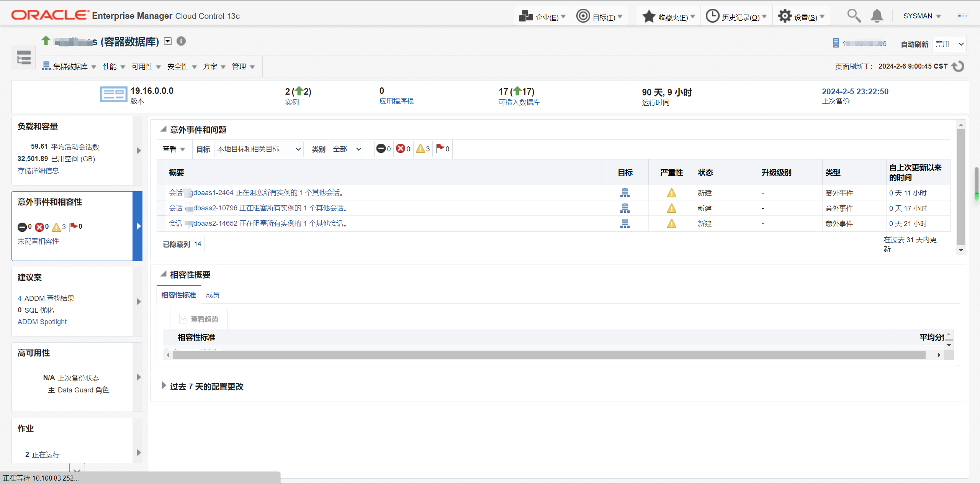Filter by escalated red flag icon
Viewport: 980px width, 484px height.
440,148
